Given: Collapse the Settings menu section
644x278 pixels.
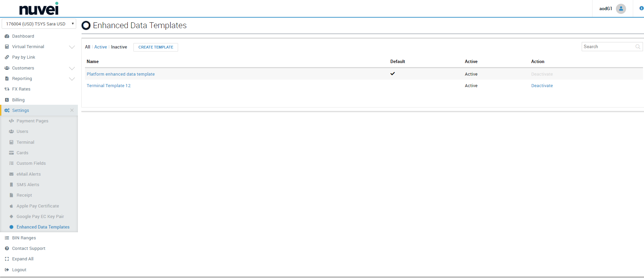Looking at the screenshot, I should pyautogui.click(x=72, y=111).
